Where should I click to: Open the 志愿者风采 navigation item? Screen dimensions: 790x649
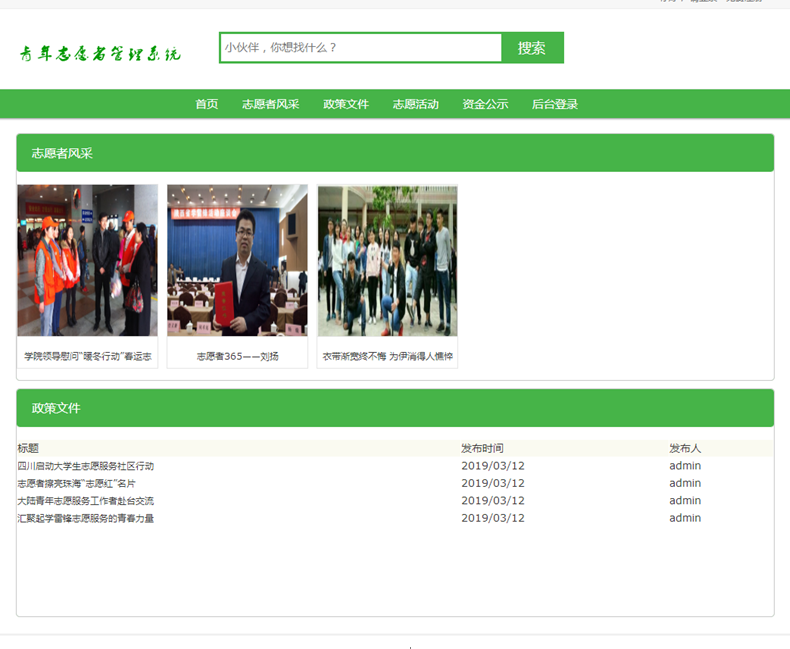[x=271, y=104]
